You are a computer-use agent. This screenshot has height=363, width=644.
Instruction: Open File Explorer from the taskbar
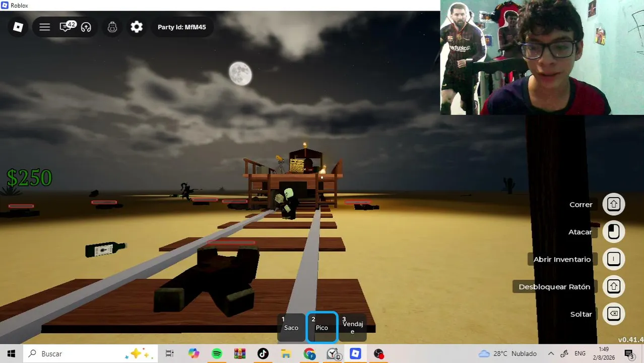pos(286,354)
